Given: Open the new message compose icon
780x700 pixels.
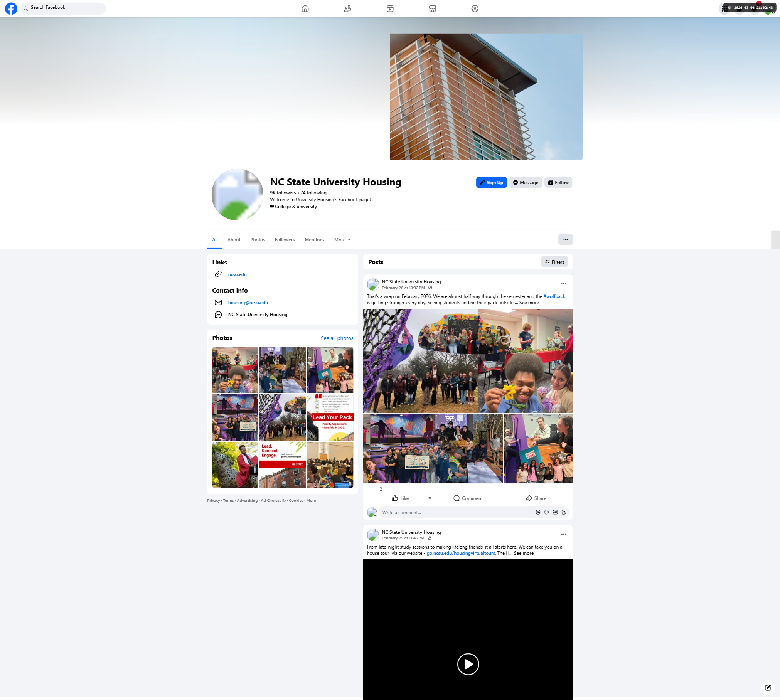Looking at the screenshot, I should tap(768, 688).
